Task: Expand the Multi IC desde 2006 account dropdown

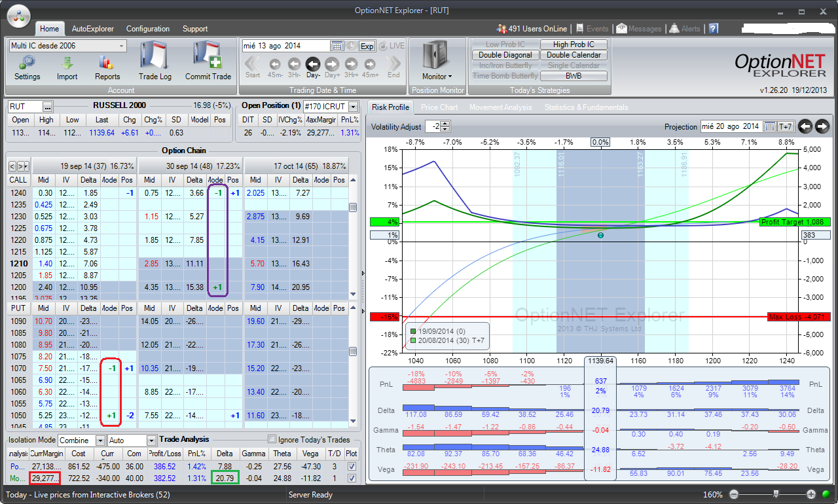Action: (x=122, y=46)
